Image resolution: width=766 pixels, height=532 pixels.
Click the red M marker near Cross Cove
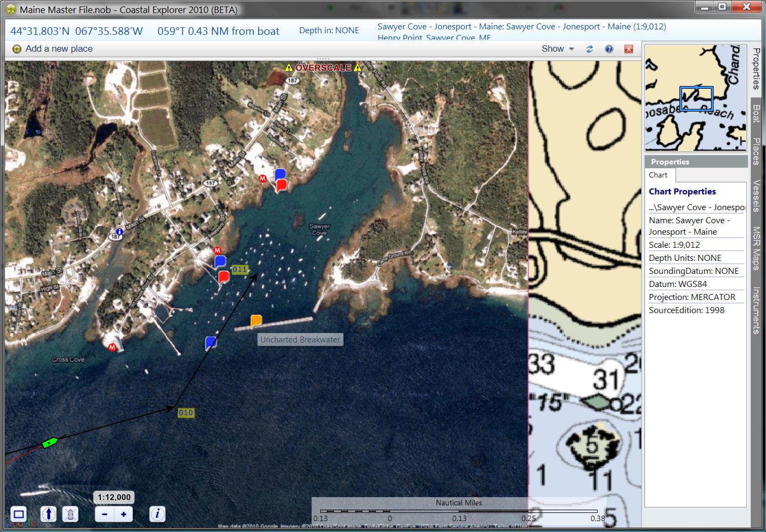(x=112, y=347)
